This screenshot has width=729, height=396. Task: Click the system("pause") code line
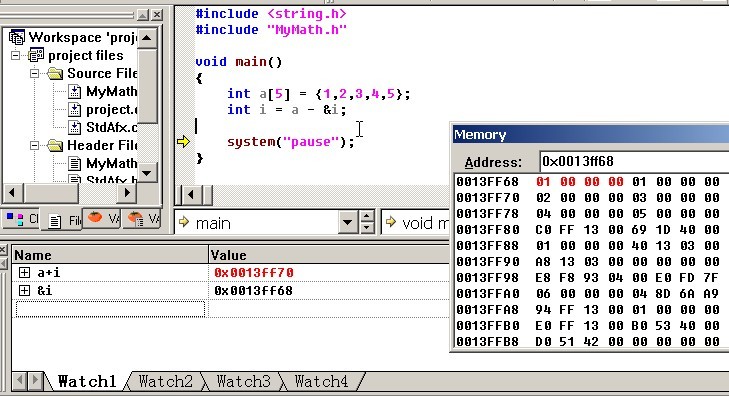(x=291, y=142)
